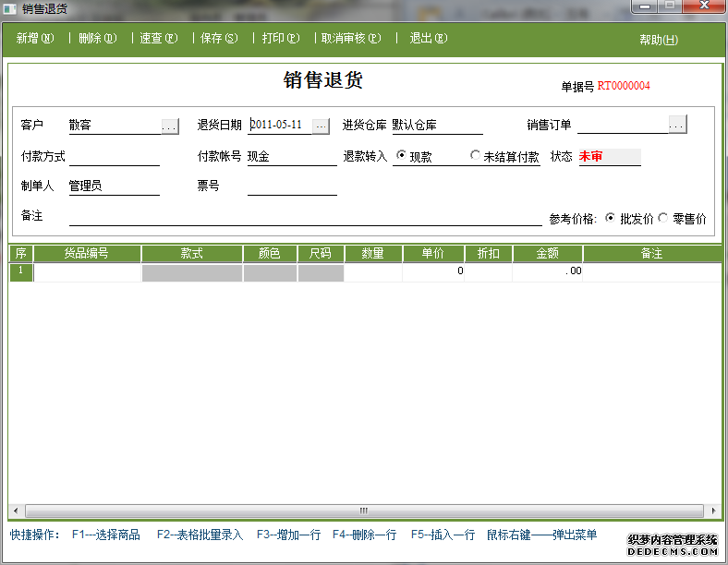Screen dimensions: 728x565
Task: Click the 货品编号 cell in row 1
Action: coord(88,272)
